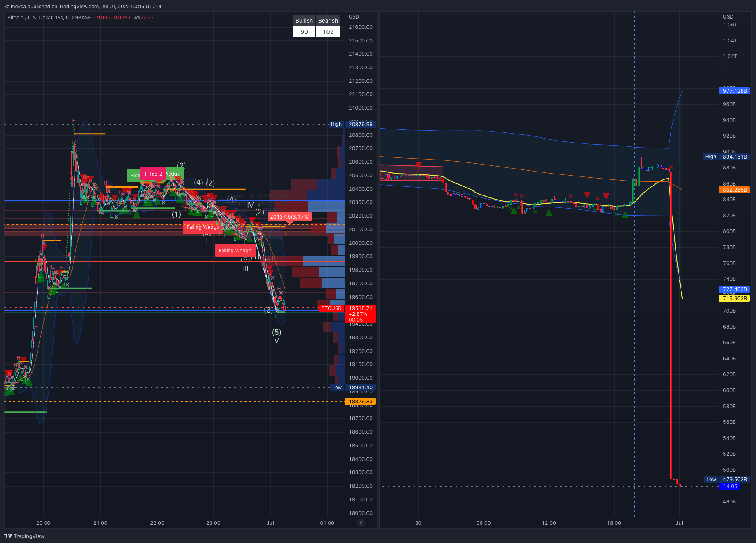
Task: Click the Bitcoin / U.S. Dollar chart title
Action: pos(49,18)
